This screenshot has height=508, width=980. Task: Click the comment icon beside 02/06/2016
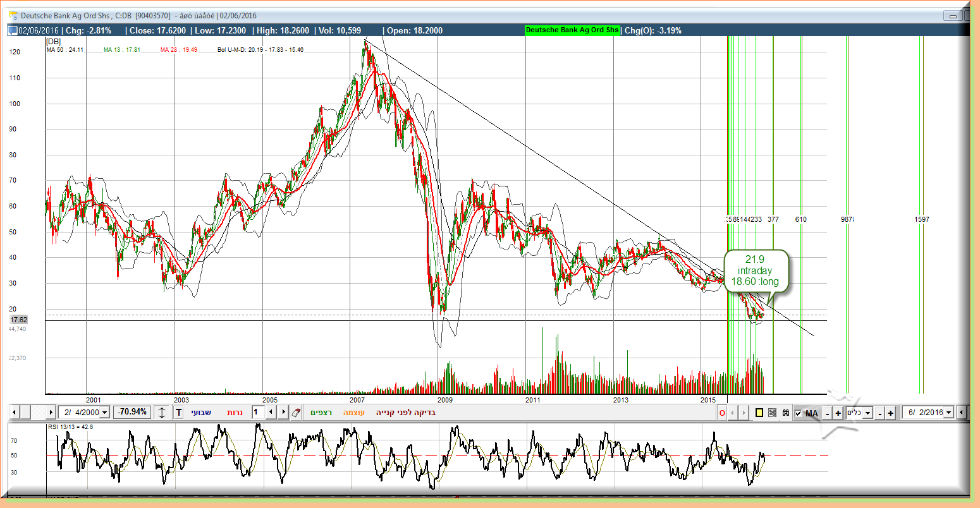[x=13, y=30]
